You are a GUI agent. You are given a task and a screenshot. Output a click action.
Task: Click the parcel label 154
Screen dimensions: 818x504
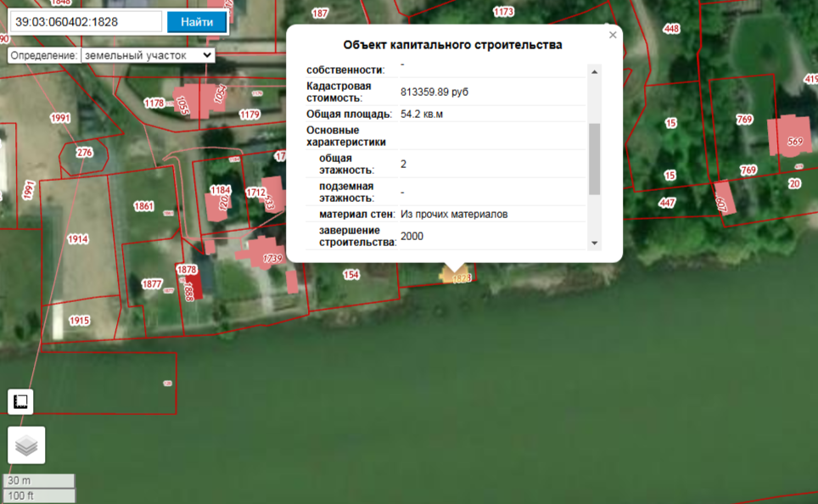pos(350,275)
